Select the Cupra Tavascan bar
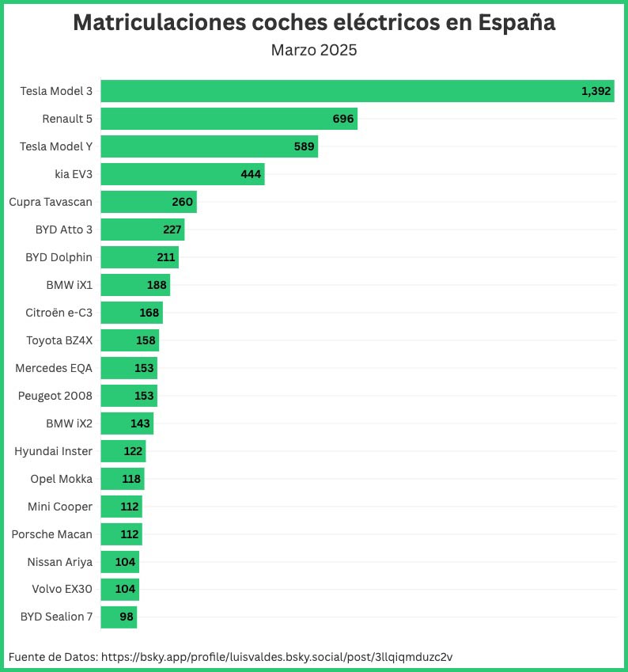The image size is (628, 672). 149,202
